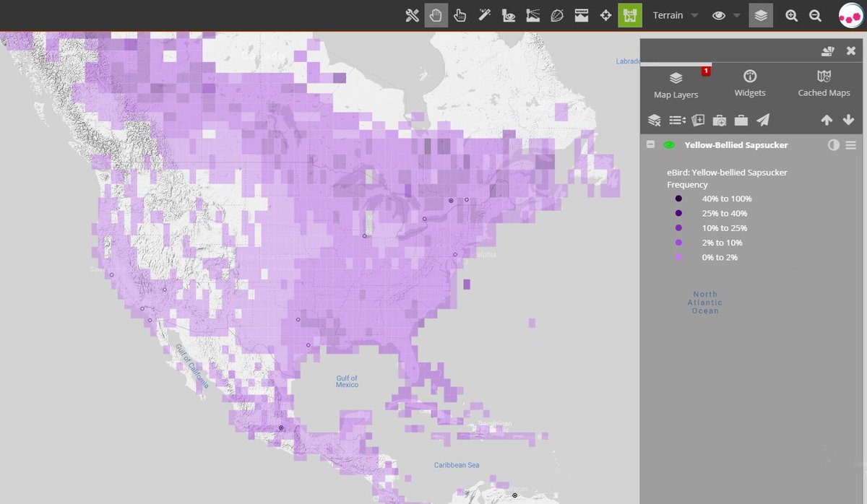The height and width of the screenshot is (504, 867).
Task: Toggle the green measurement tool button
Action: 630,15
